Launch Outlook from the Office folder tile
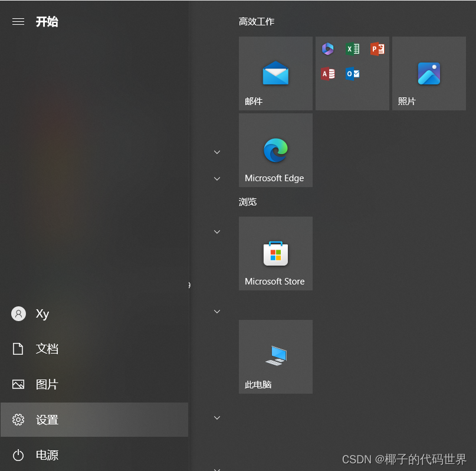The image size is (476, 471). tap(353, 74)
